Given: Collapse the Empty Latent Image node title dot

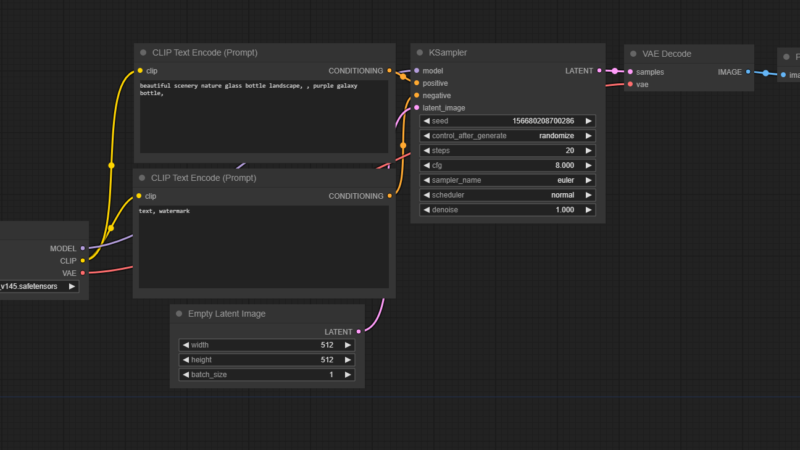Looking at the screenshot, I should point(178,314).
